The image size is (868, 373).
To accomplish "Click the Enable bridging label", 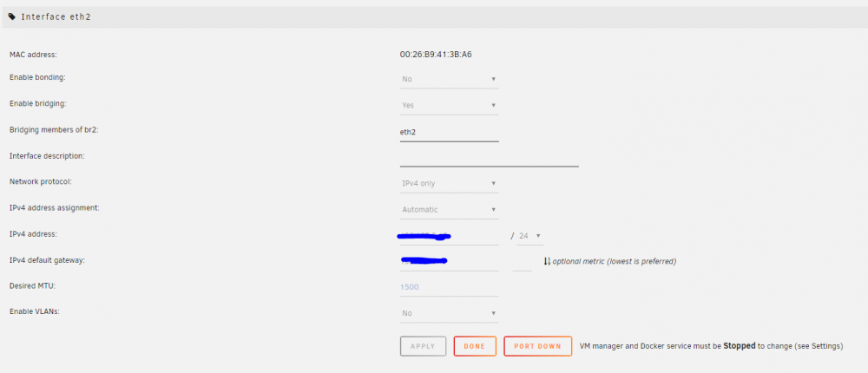I will click(38, 103).
